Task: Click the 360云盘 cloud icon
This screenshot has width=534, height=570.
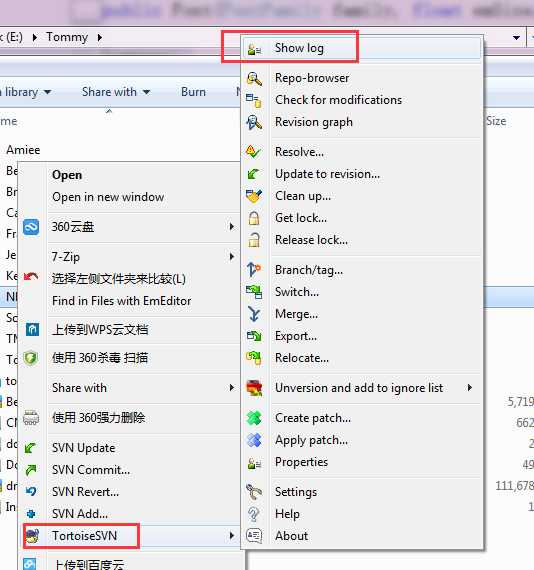Action: pos(31,228)
